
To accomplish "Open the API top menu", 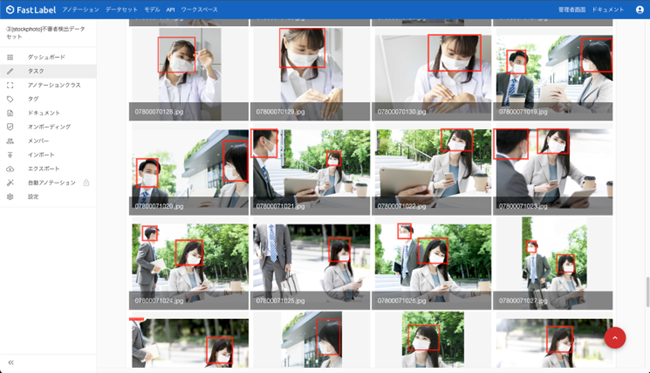I will coord(170,10).
